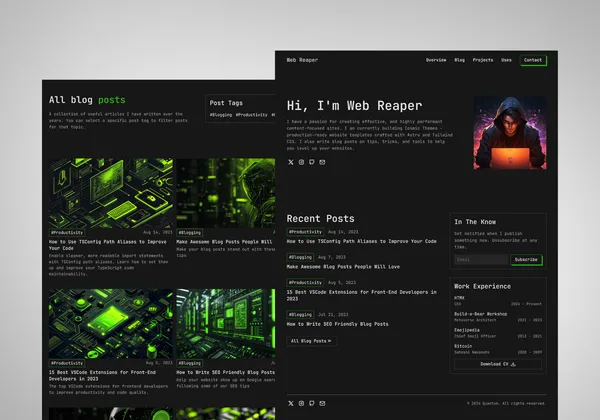
Task: Click the GitHub icon in the footer
Action: click(312, 403)
